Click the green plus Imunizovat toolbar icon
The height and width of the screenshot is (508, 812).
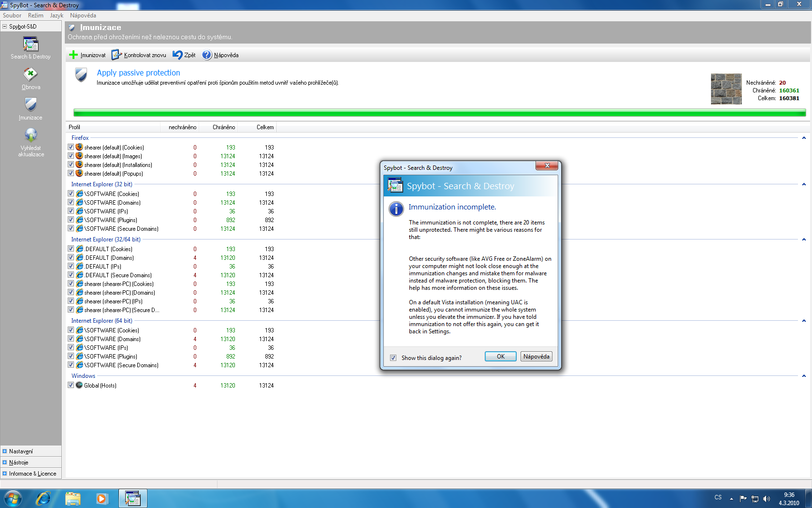tap(73, 55)
